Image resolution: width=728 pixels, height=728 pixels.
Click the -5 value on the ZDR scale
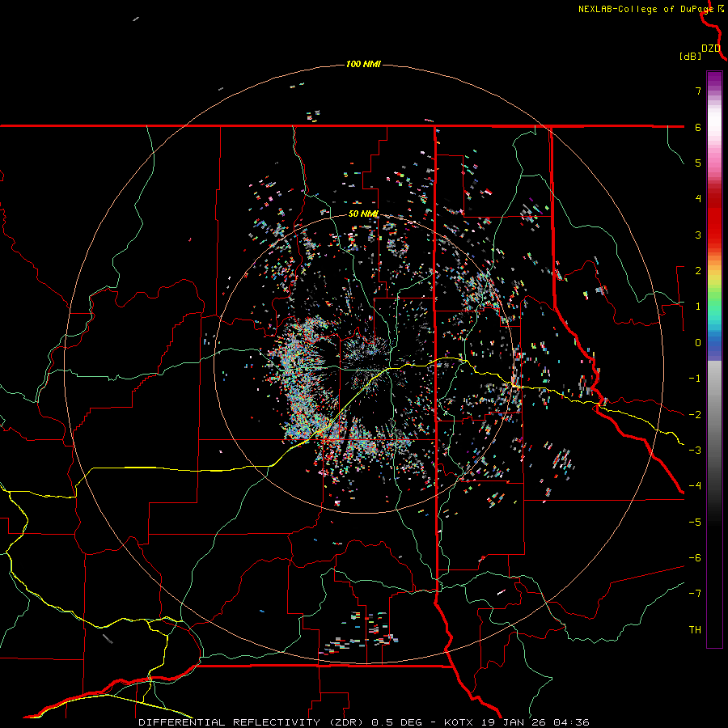click(x=695, y=523)
